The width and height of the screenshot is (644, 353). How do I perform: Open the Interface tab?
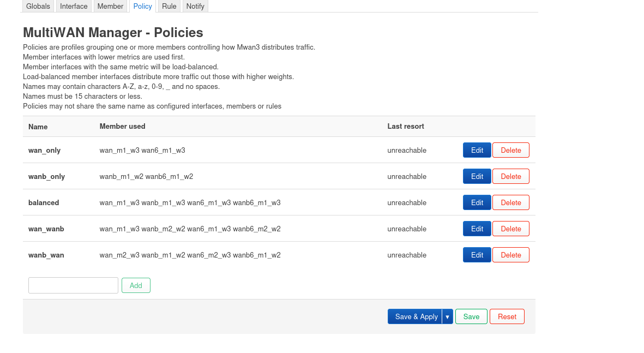[74, 6]
